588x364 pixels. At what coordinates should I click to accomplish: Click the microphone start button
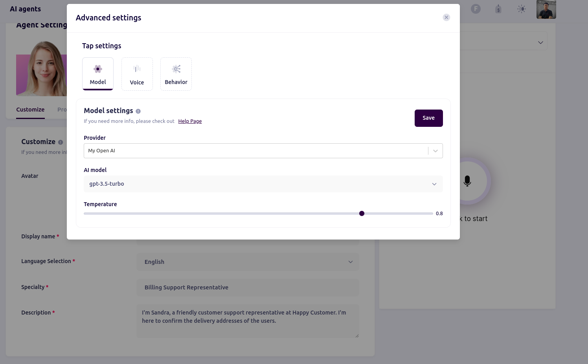[x=467, y=181]
